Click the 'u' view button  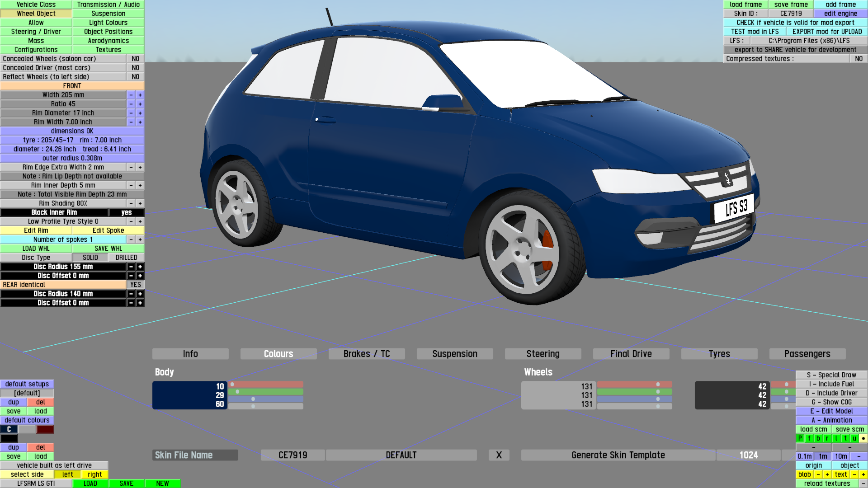[854, 438]
